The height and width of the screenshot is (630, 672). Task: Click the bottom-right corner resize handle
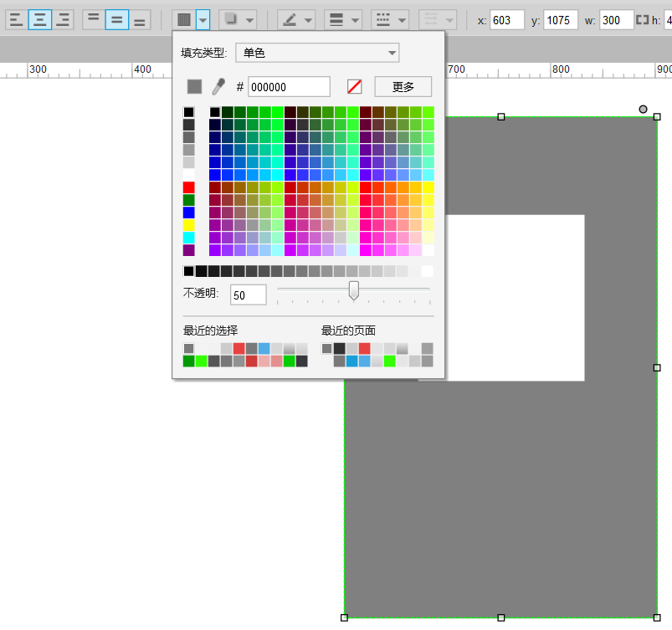pos(657,617)
